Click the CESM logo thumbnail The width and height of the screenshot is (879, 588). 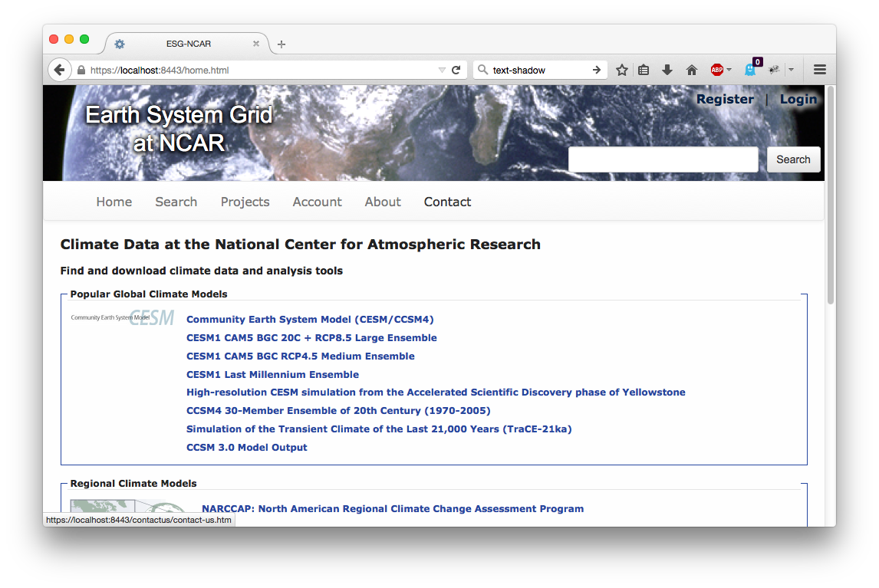[x=123, y=317]
